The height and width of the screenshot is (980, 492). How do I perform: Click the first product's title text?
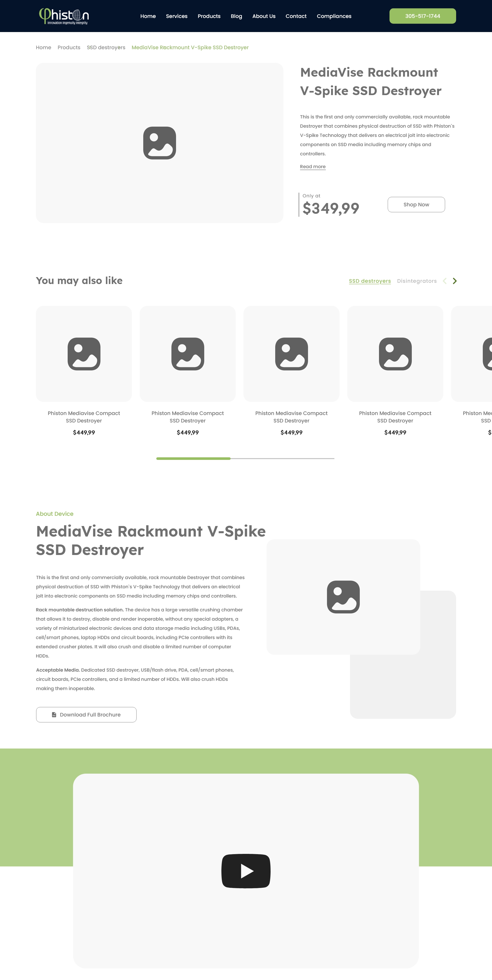pyautogui.click(x=84, y=417)
